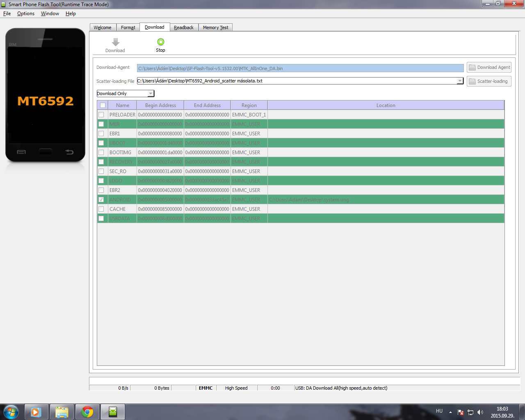Open the Help menu
The height and width of the screenshot is (420, 525).
pos(71,14)
